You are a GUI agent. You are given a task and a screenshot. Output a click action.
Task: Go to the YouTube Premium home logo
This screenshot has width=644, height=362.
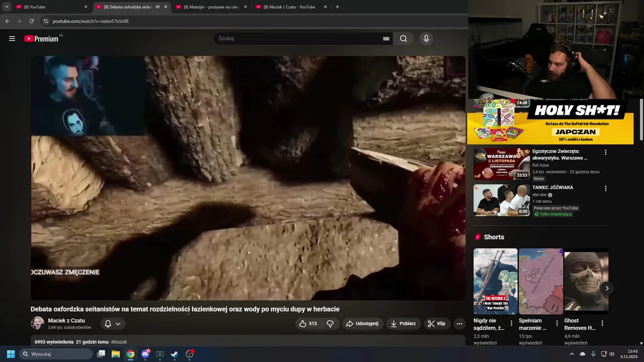[41, 39]
